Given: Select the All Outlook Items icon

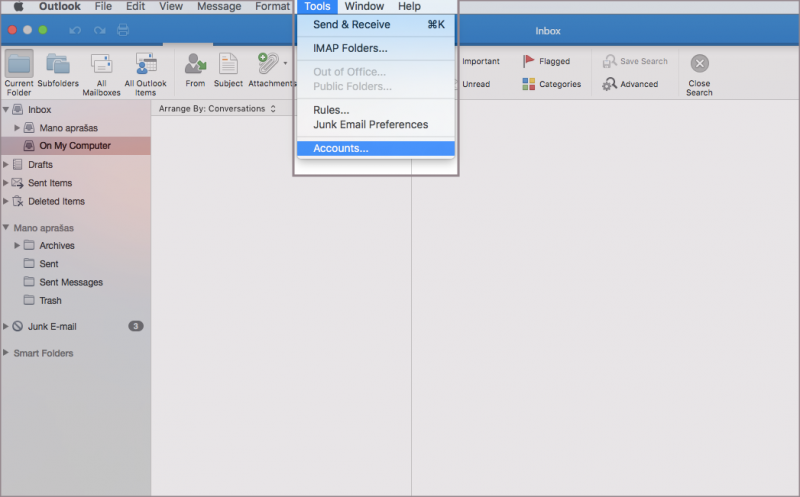Looking at the screenshot, I should (x=146, y=65).
